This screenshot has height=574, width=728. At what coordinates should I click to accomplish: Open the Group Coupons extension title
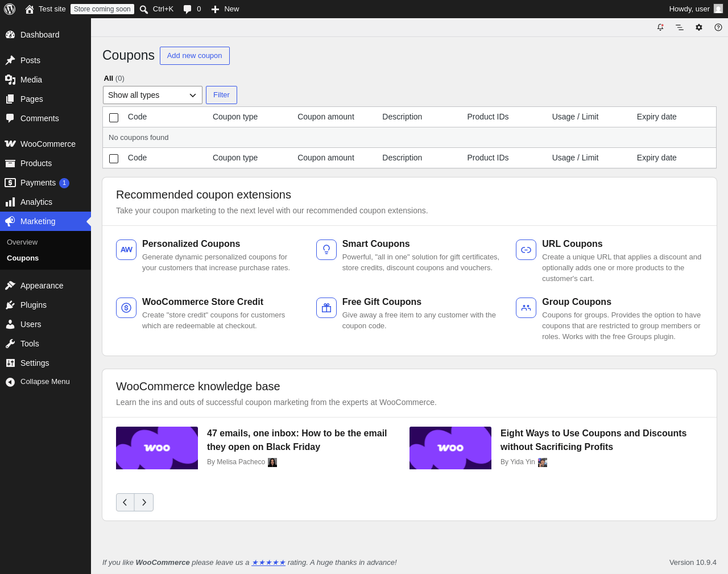pos(577,302)
